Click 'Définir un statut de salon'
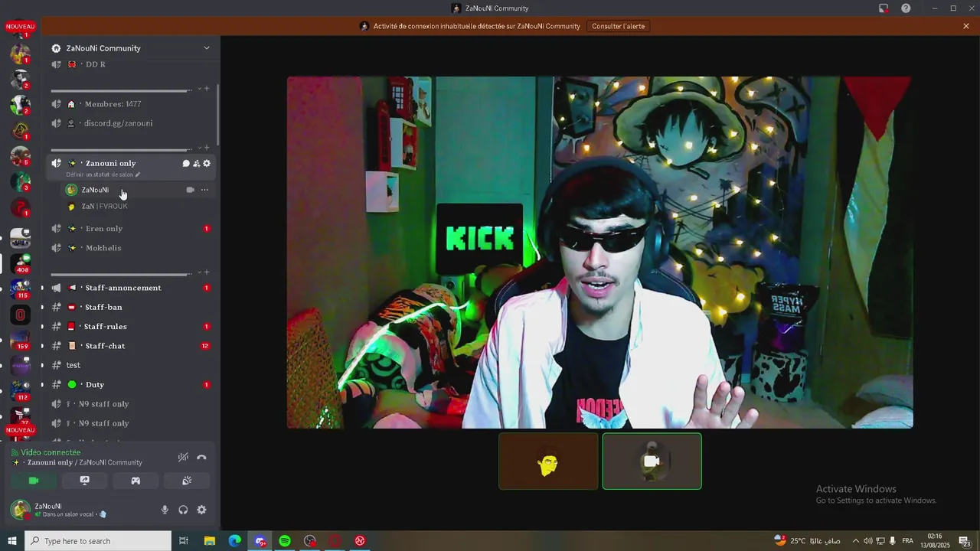 (103, 174)
